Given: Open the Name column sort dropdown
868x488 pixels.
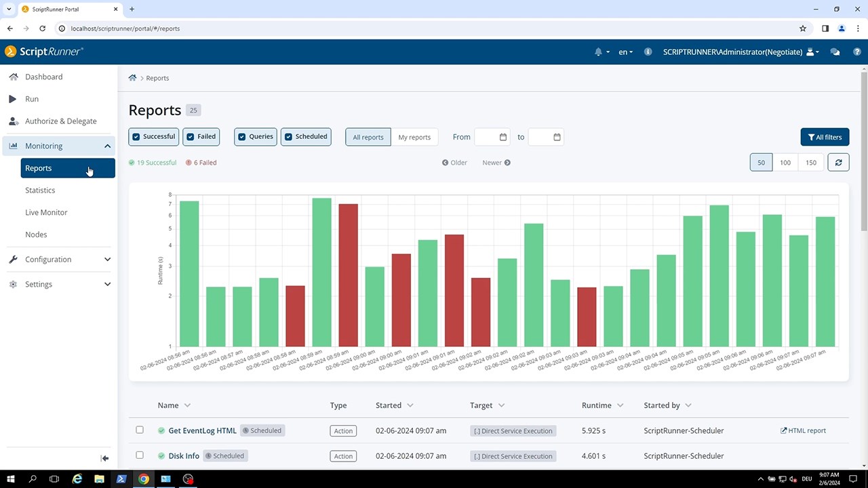Looking at the screenshot, I should (x=187, y=405).
